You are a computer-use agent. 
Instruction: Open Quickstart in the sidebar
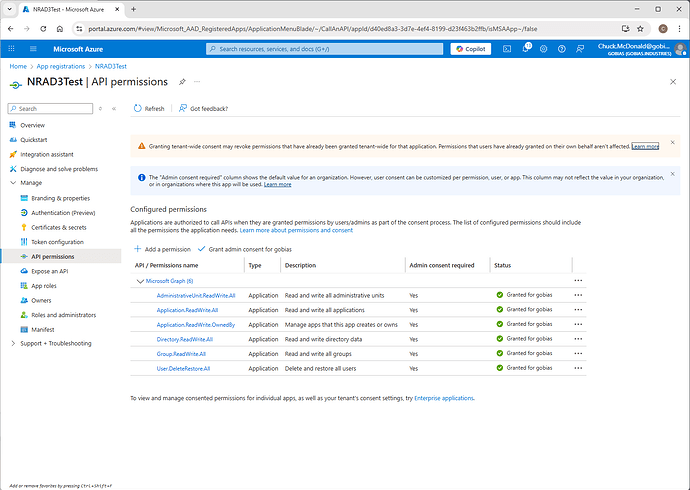tap(33, 140)
